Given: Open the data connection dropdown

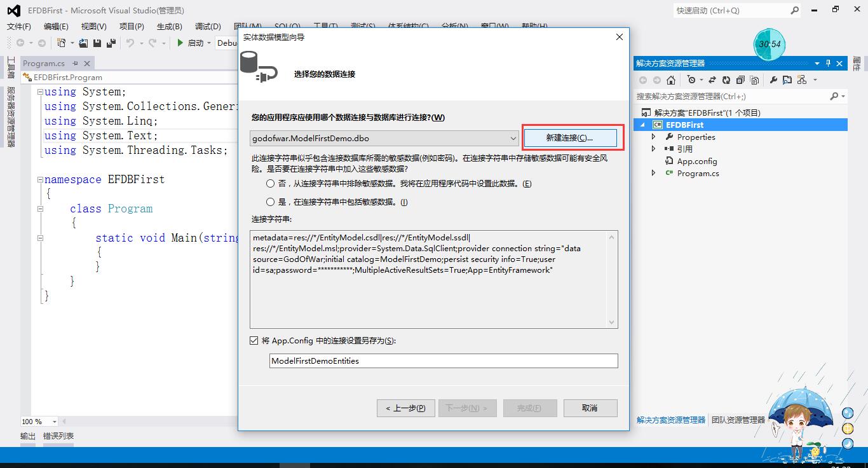Looking at the screenshot, I should pyautogui.click(x=513, y=138).
